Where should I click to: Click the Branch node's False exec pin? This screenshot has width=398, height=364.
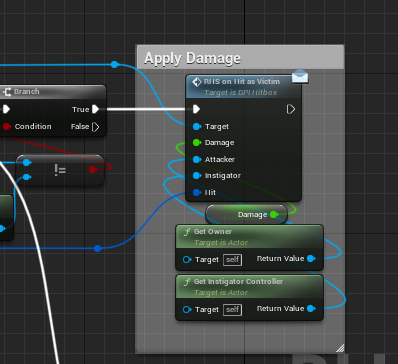tap(95, 127)
